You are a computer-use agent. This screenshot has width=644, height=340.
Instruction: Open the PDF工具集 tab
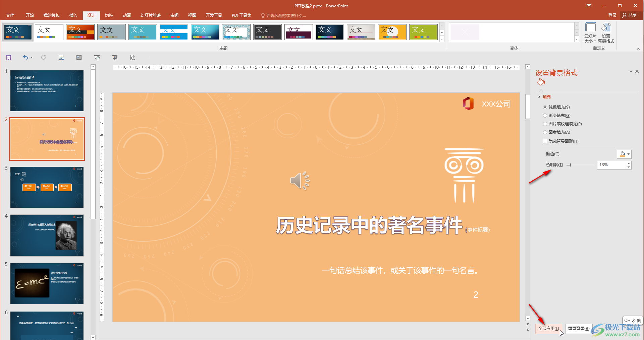pyautogui.click(x=241, y=15)
